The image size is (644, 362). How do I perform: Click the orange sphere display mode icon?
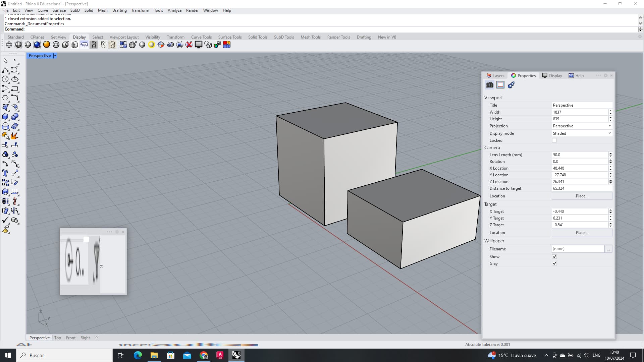pyautogui.click(x=47, y=45)
